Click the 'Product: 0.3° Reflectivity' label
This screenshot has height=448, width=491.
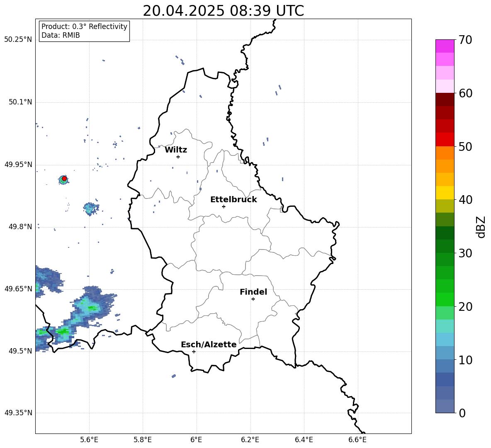pos(84,27)
